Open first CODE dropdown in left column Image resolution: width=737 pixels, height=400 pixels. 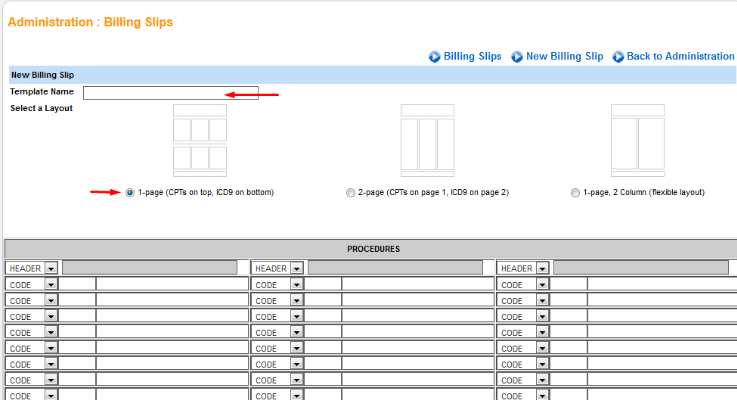click(50, 285)
